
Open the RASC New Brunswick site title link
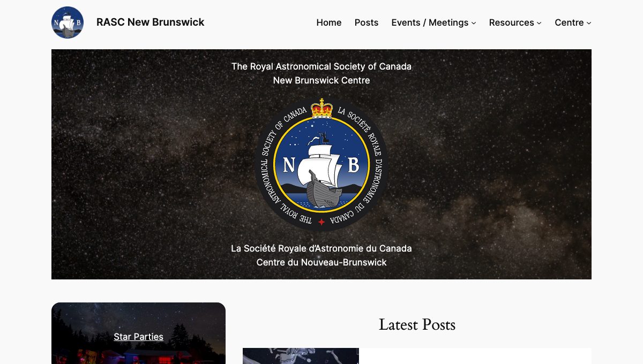click(x=151, y=22)
